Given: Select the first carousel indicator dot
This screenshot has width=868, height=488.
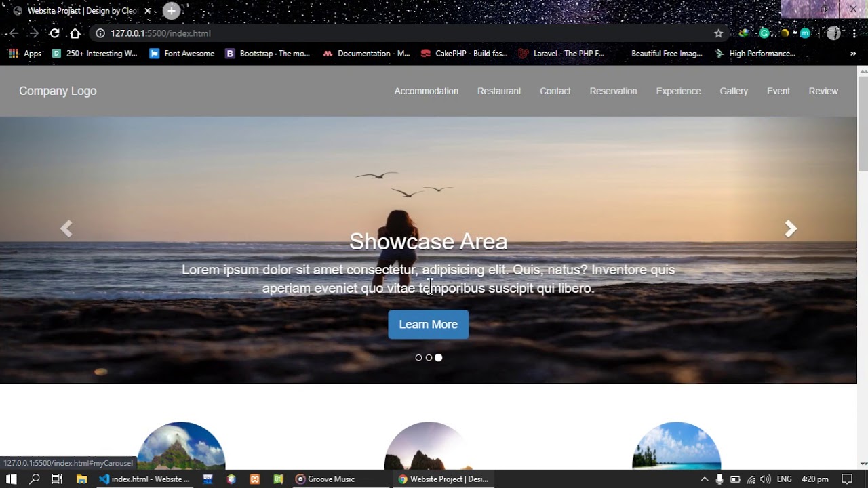Looking at the screenshot, I should [418, 358].
